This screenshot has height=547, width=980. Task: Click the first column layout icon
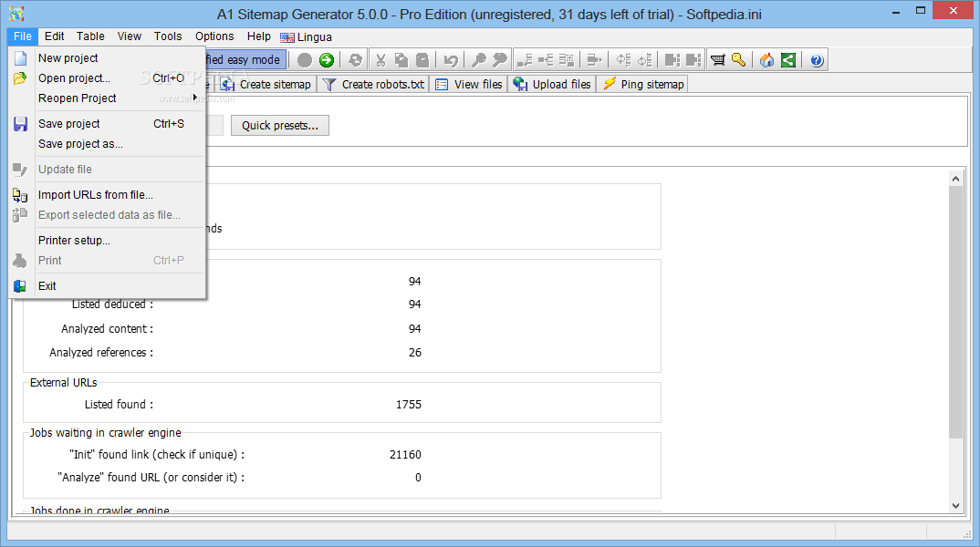[672, 60]
